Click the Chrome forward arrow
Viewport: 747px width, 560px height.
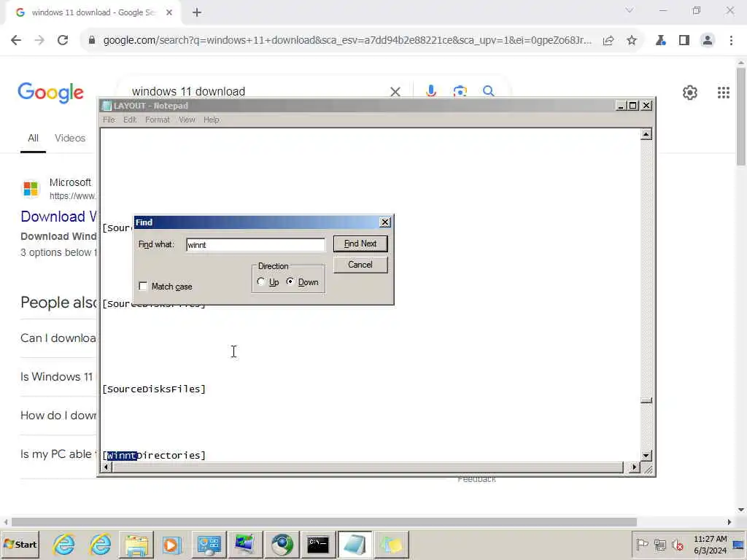coord(39,41)
